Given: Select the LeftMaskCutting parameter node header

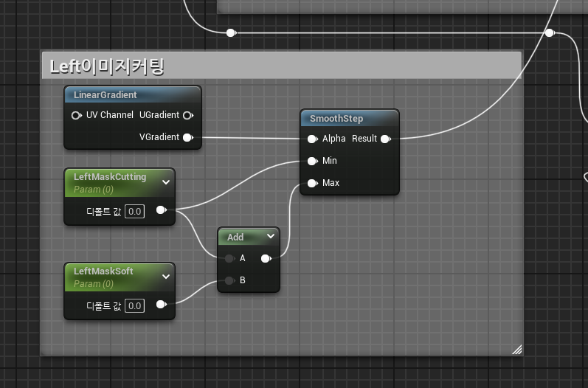Looking at the screenshot, I should point(120,183).
